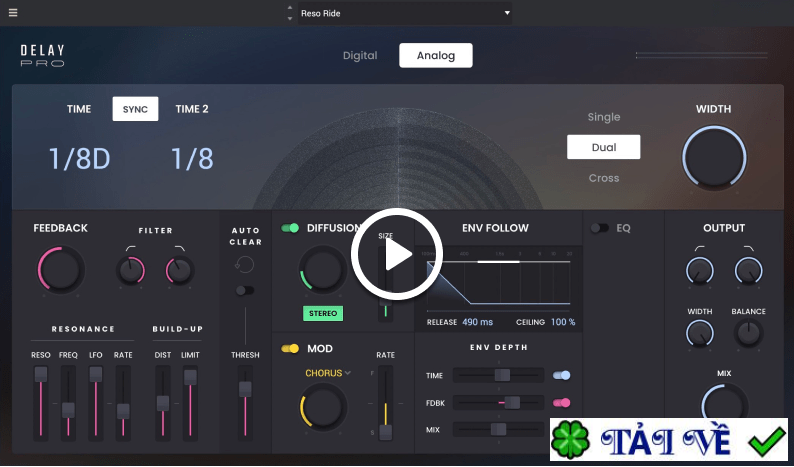Click the output high-pass filter knob
This screenshot has height=467, width=794.
(700, 270)
